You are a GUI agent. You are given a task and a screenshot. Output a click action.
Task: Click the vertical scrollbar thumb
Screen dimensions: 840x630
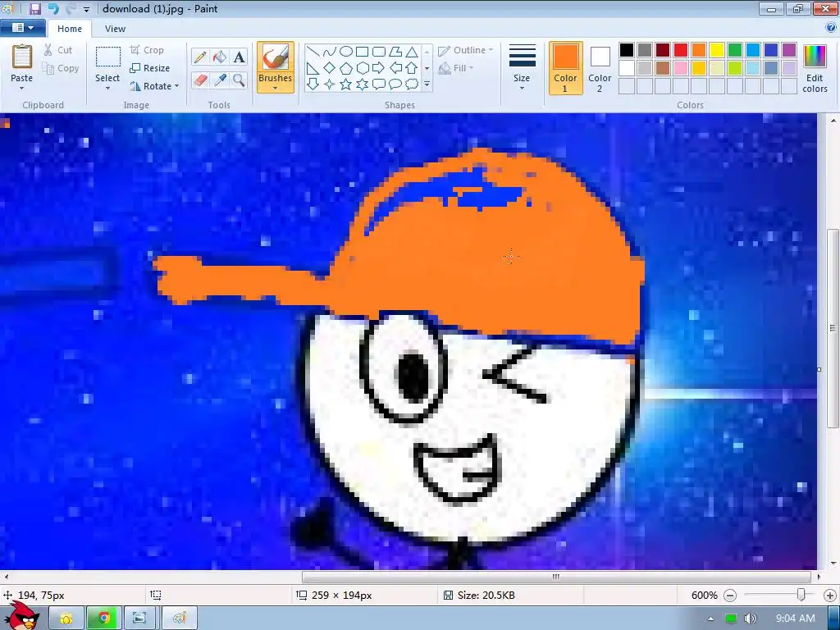(x=833, y=328)
